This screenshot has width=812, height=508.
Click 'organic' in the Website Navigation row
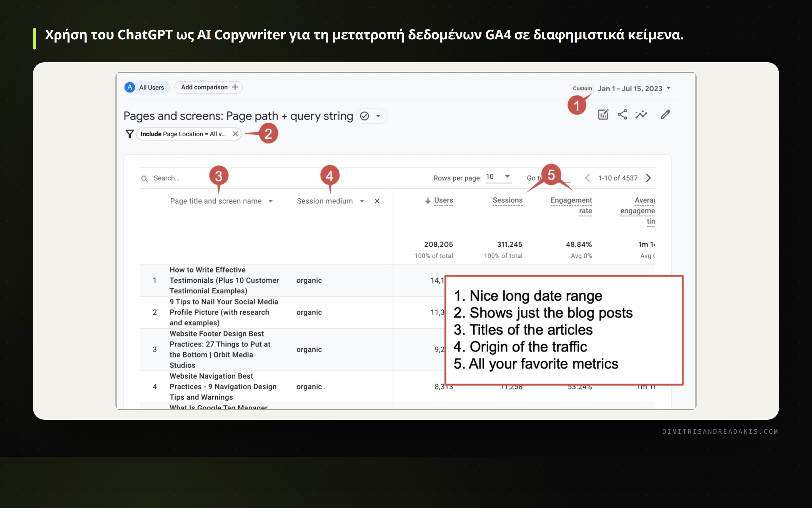point(309,387)
